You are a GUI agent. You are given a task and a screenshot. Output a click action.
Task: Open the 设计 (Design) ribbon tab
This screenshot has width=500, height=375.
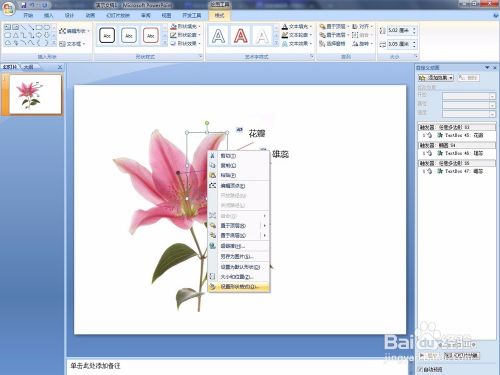pos(69,16)
